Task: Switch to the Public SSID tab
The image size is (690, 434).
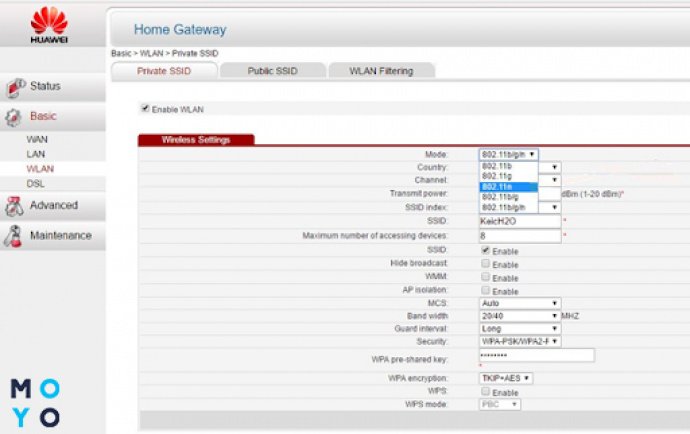Action: [272, 71]
